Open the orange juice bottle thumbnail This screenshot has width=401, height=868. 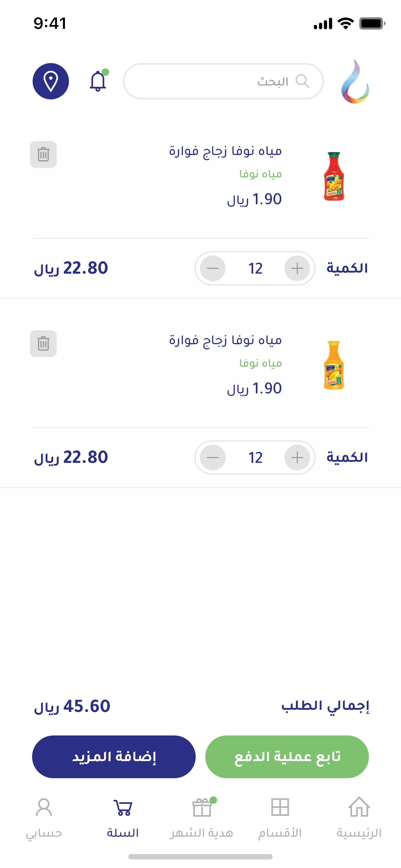coord(334,365)
